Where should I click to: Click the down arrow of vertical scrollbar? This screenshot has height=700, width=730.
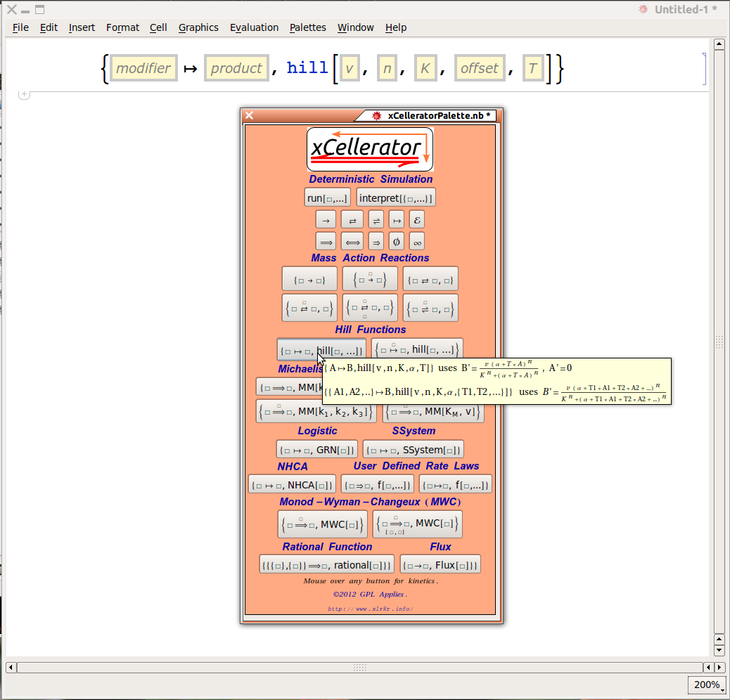click(719, 650)
